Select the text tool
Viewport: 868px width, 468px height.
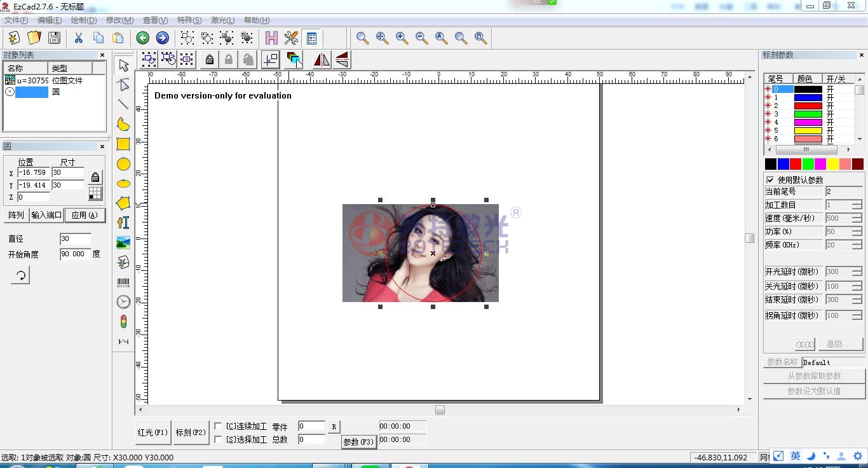point(123,223)
